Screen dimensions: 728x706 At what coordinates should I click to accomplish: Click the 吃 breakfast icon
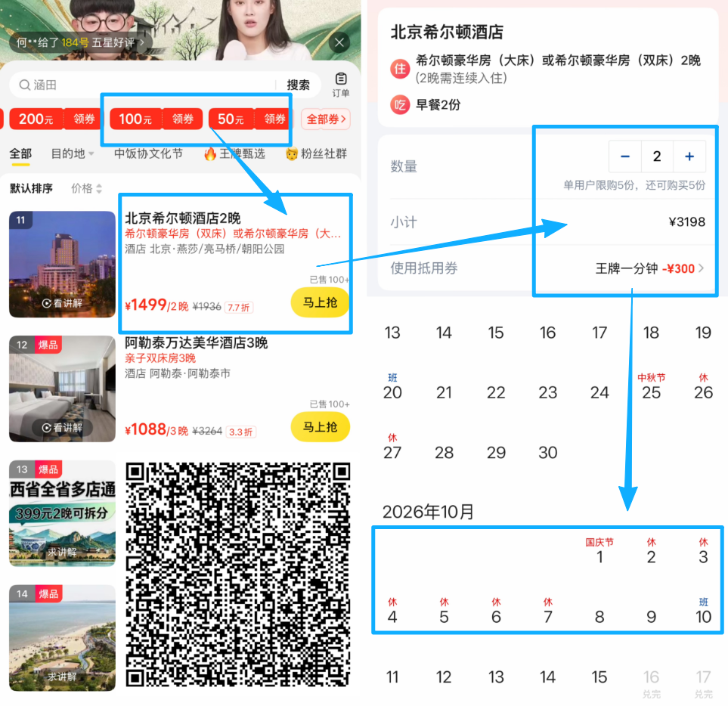[400, 105]
